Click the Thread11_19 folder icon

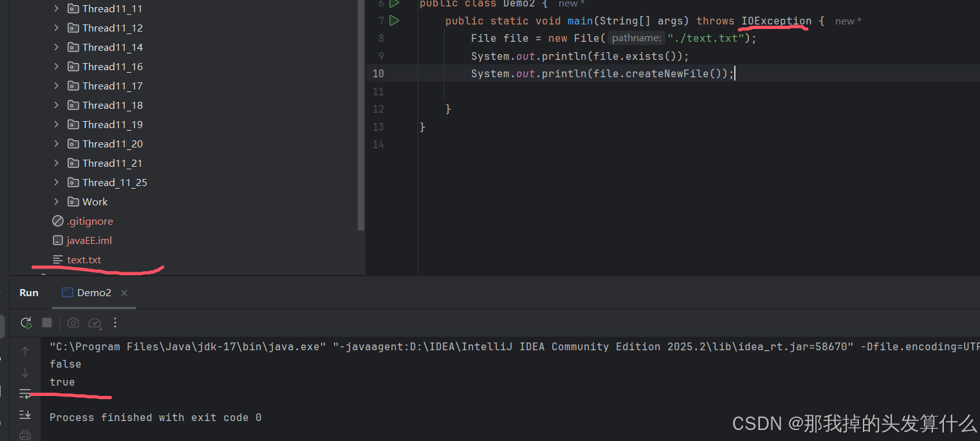point(73,124)
